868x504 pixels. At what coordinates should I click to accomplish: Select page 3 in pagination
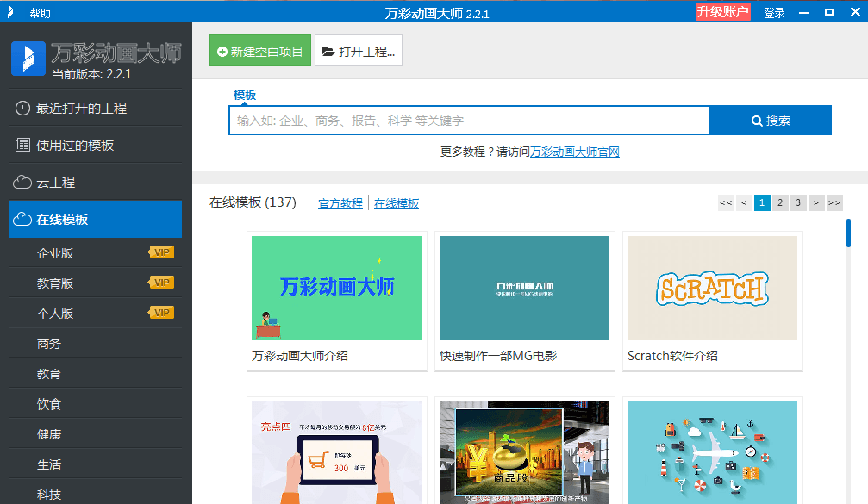[x=798, y=202]
